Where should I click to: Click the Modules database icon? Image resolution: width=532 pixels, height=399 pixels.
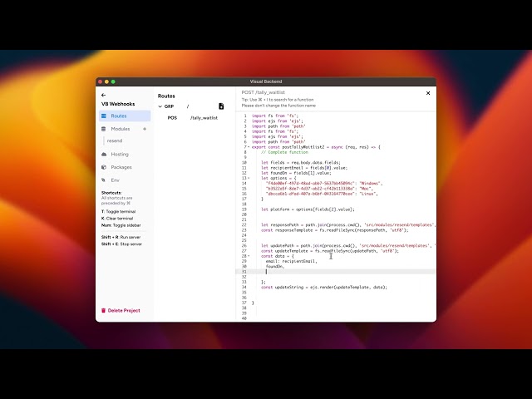(x=103, y=129)
